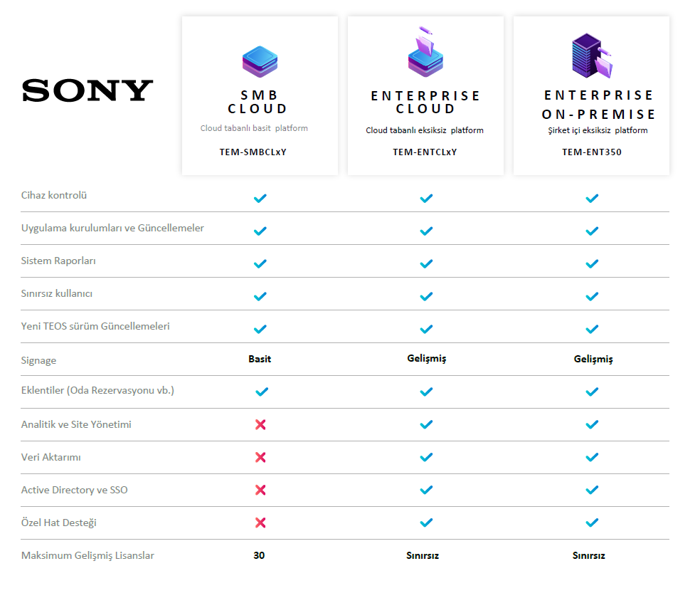Select the ENTERPRISE ON-PREMISE plan heading

[x=598, y=105]
